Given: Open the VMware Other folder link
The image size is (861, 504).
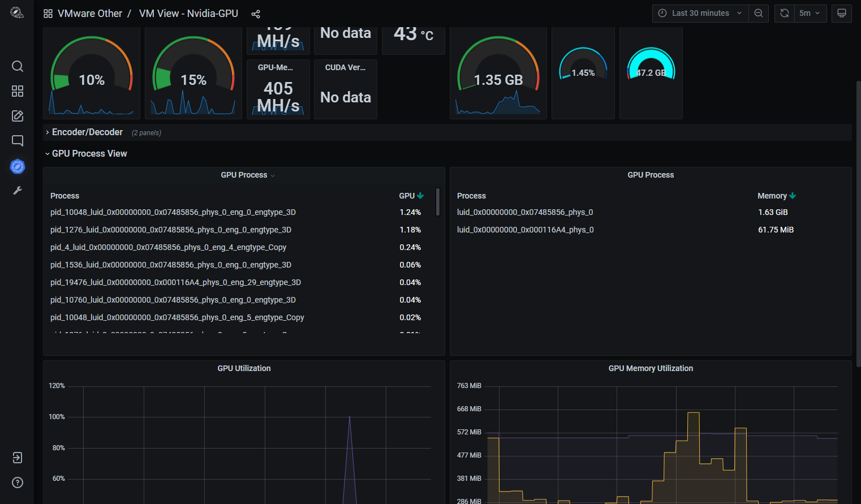Looking at the screenshot, I should click(90, 14).
